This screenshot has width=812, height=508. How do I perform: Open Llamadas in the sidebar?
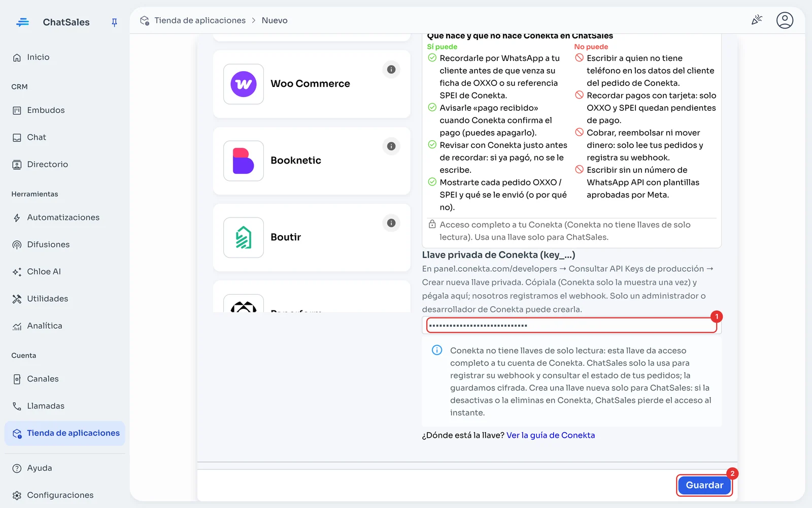(x=65, y=406)
